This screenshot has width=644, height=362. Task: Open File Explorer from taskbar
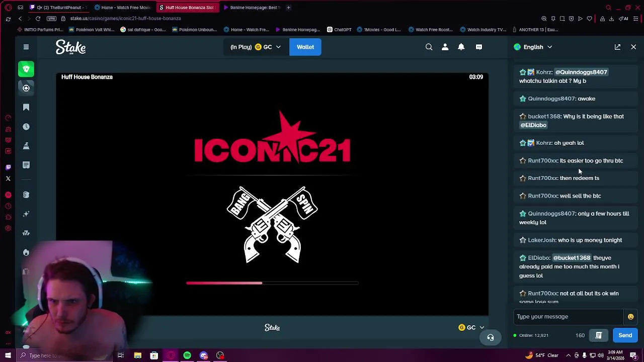tap(137, 355)
